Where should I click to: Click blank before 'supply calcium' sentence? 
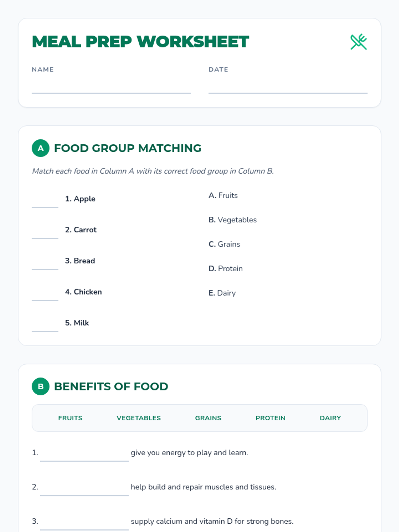pyautogui.click(x=84, y=522)
